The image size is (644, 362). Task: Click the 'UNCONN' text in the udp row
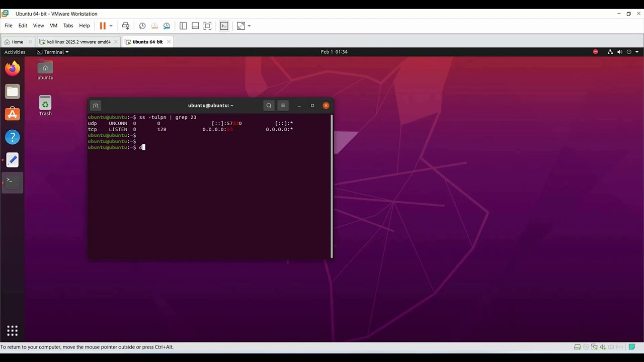pos(118,123)
